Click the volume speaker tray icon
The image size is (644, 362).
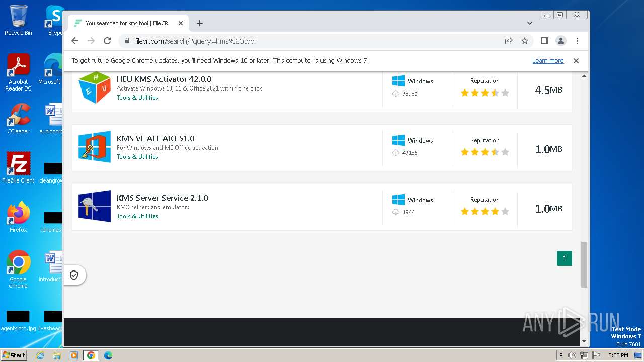pyautogui.click(x=572, y=355)
